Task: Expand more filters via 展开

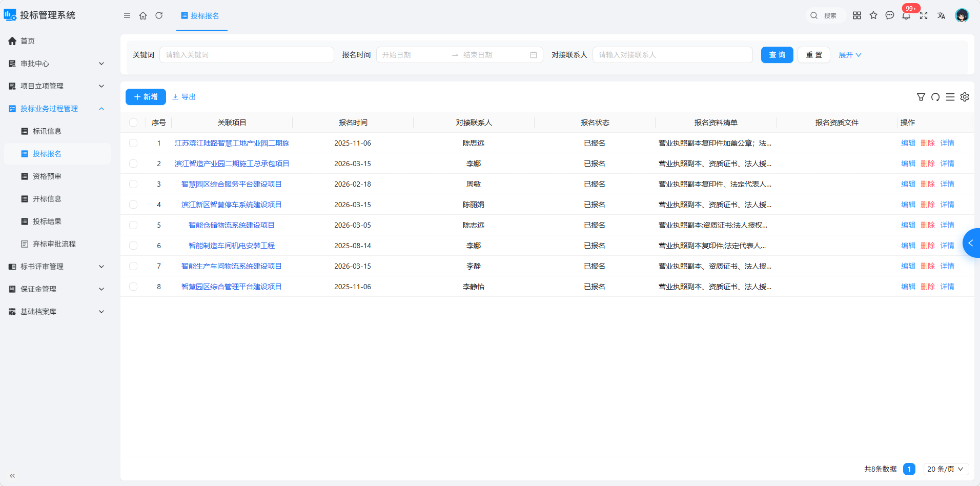Action: point(850,55)
